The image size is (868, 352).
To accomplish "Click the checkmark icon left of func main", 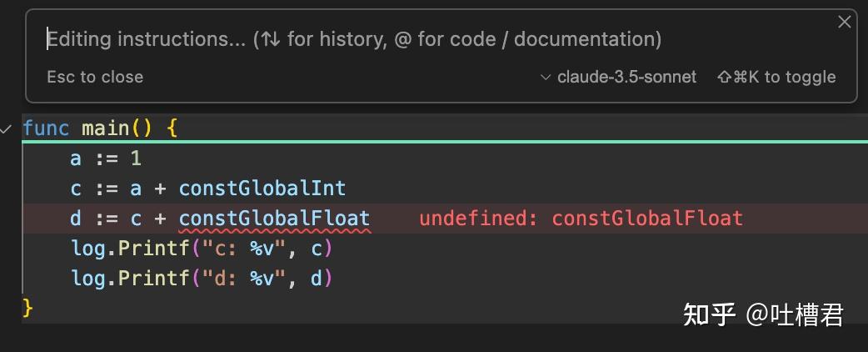I will [7, 129].
